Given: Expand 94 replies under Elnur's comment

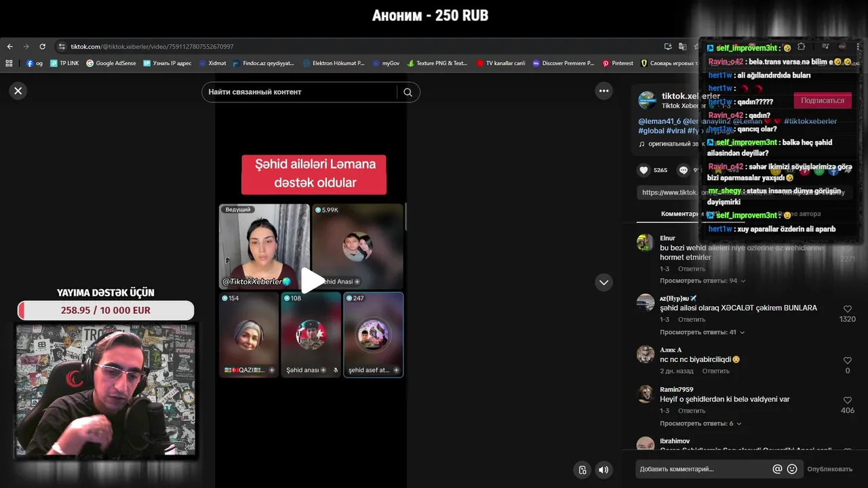Looking at the screenshot, I should 703,281.
